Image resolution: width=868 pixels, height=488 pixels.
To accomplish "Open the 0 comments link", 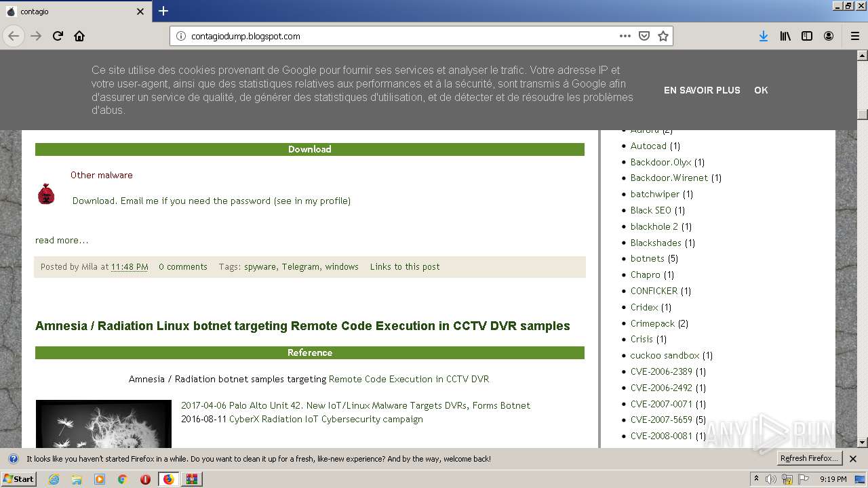I will 183,267.
